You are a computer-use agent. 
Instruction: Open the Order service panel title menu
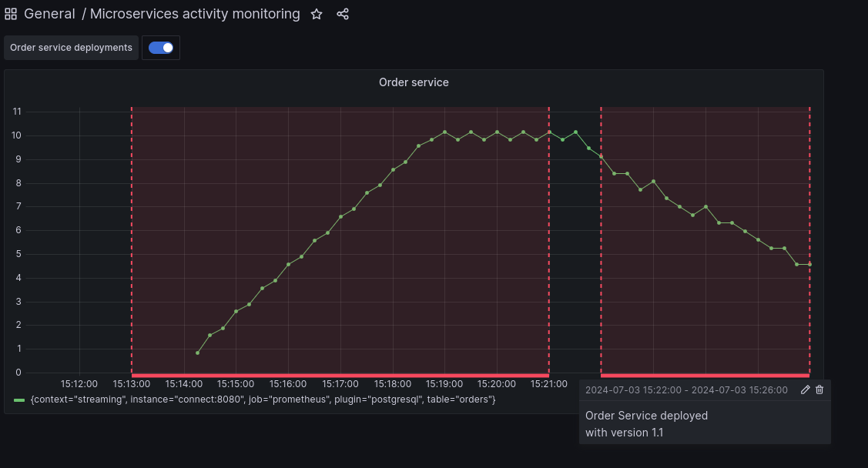pos(414,82)
